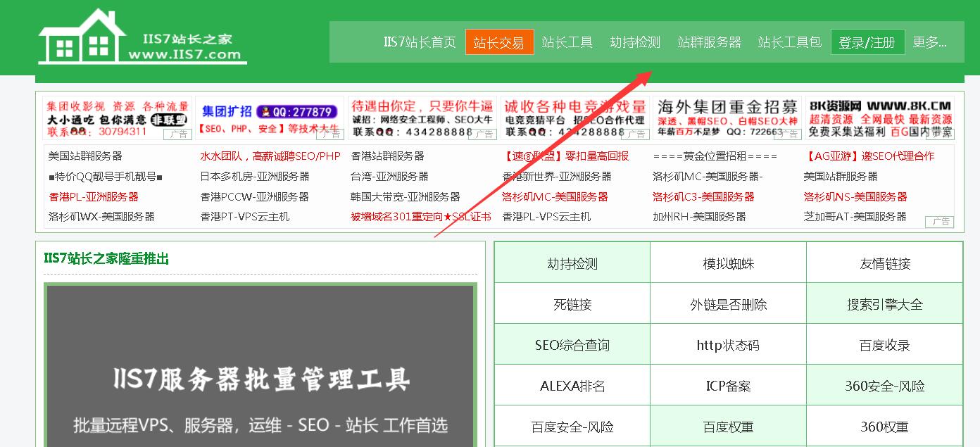Open the 芝加哥AT-美国服务器 link
This screenshot has width=980, height=447.
tap(855, 217)
